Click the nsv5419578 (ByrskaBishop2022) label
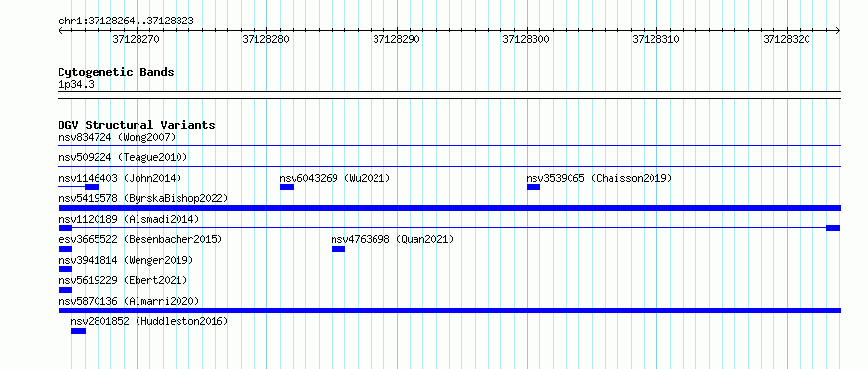Viewport: 868px width, 369px height. [143, 198]
